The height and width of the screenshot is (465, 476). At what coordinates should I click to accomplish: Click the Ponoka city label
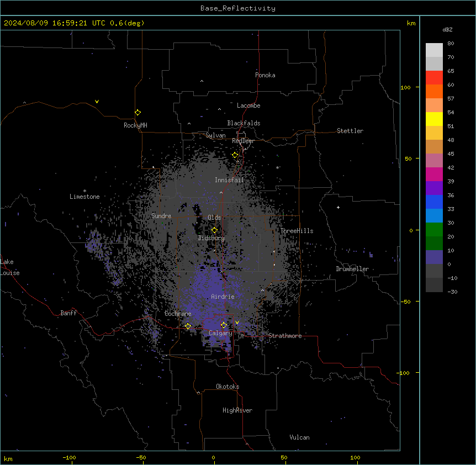[x=265, y=75]
